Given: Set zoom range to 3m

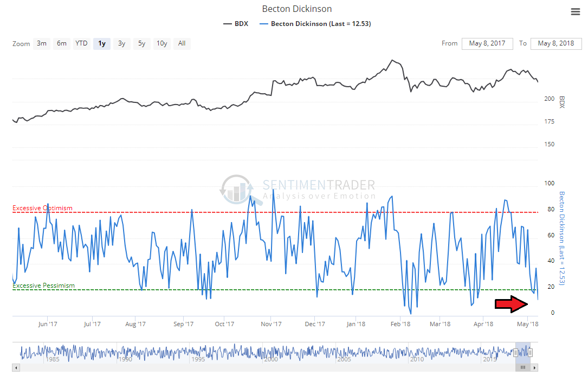Looking at the screenshot, I should [42, 43].
